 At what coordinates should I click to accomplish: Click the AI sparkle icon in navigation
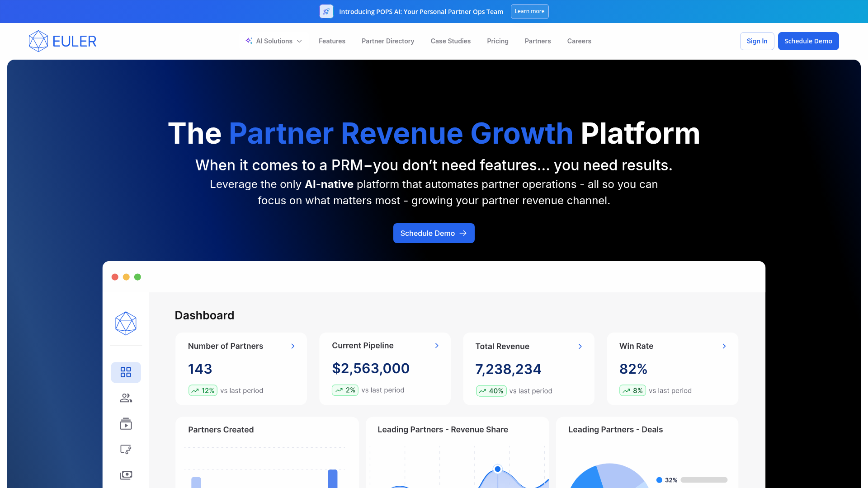[x=249, y=41]
